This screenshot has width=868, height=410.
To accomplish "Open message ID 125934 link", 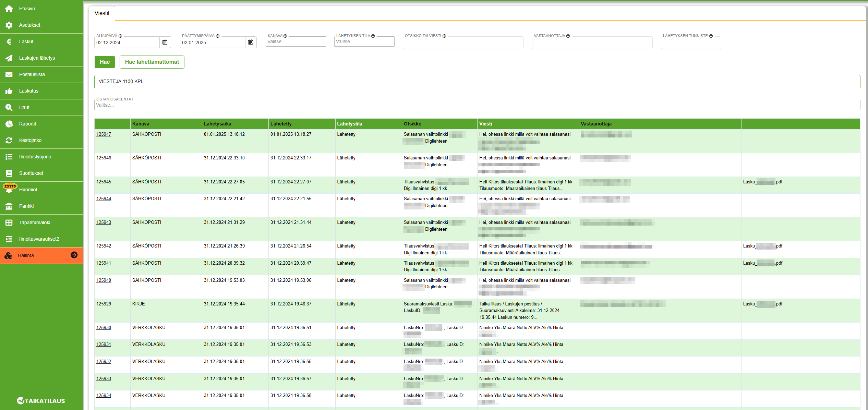I will coord(104,395).
